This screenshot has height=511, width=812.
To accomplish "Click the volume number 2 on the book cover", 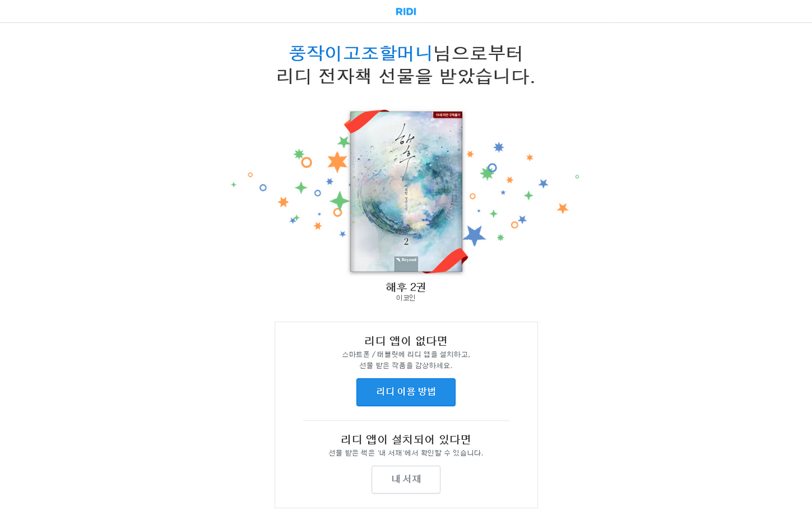I will click(x=406, y=242).
